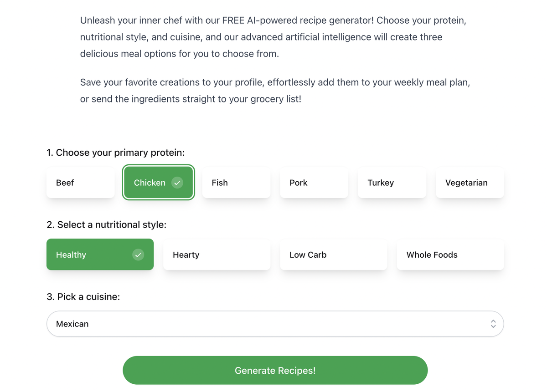Image resolution: width=547 pixels, height=392 pixels.
Task: Toggle the Healthy nutritional style
Action: click(91, 255)
